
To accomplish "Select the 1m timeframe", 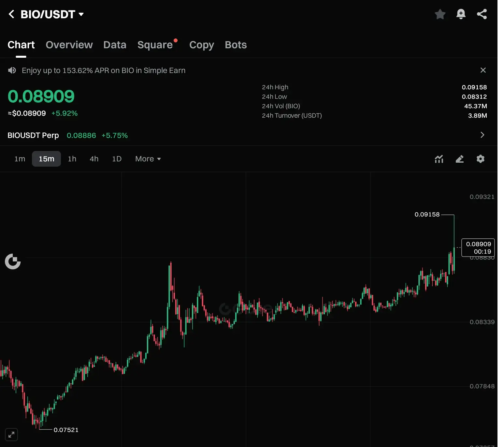I will [20, 159].
